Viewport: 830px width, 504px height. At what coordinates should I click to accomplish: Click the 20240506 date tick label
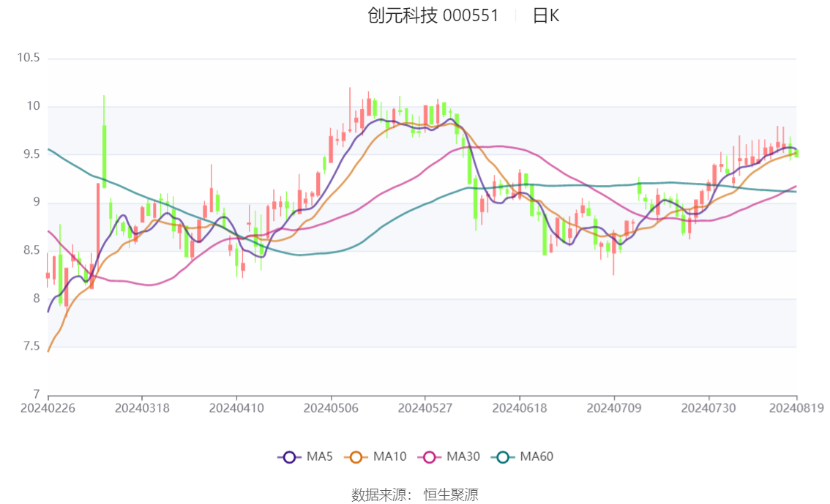tap(331, 408)
